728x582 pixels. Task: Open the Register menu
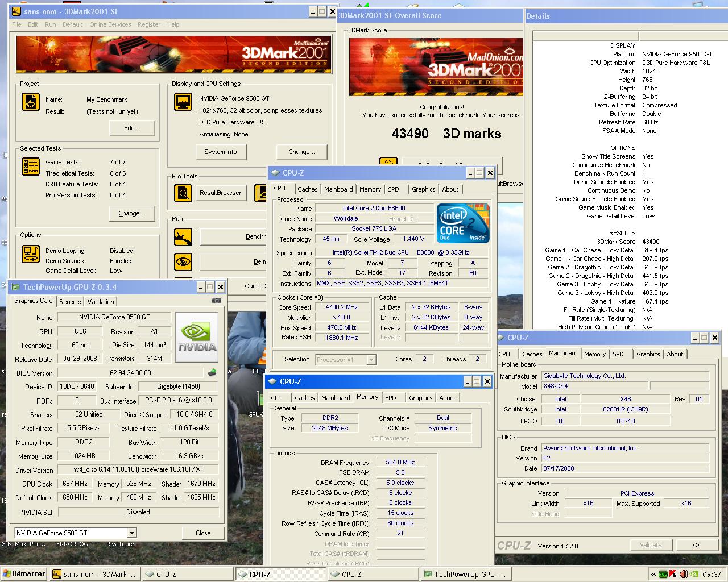pyautogui.click(x=149, y=24)
